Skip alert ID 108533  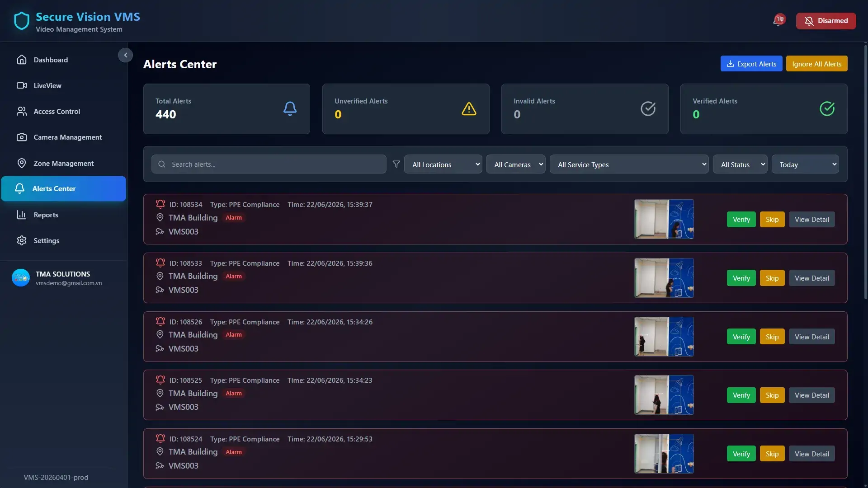(772, 278)
